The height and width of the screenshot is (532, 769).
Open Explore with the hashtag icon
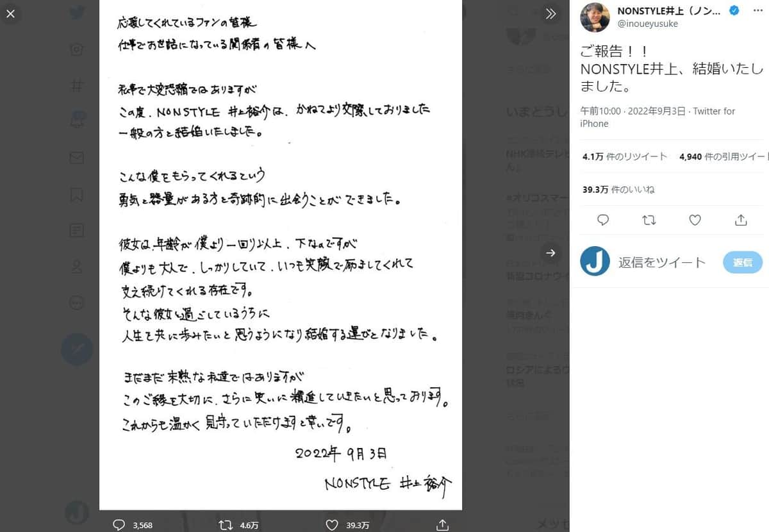click(77, 85)
